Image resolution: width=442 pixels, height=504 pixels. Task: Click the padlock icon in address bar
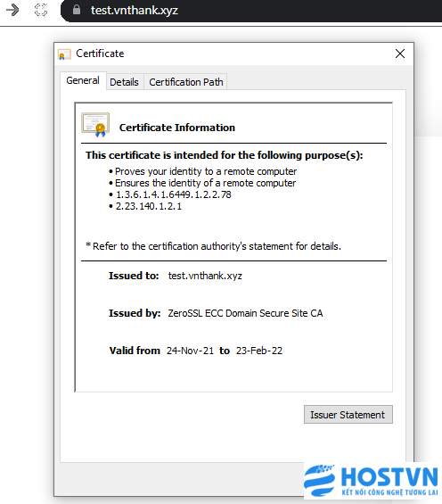click(77, 10)
